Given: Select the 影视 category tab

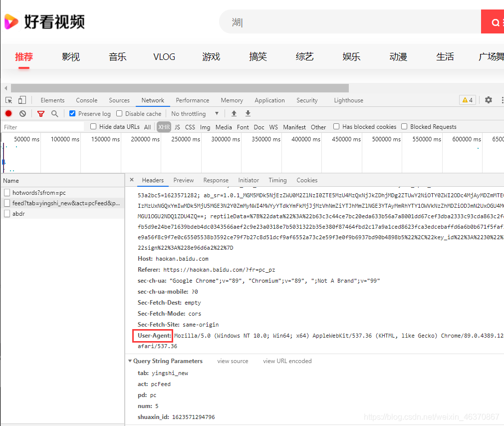Looking at the screenshot, I should pyautogui.click(x=71, y=56).
